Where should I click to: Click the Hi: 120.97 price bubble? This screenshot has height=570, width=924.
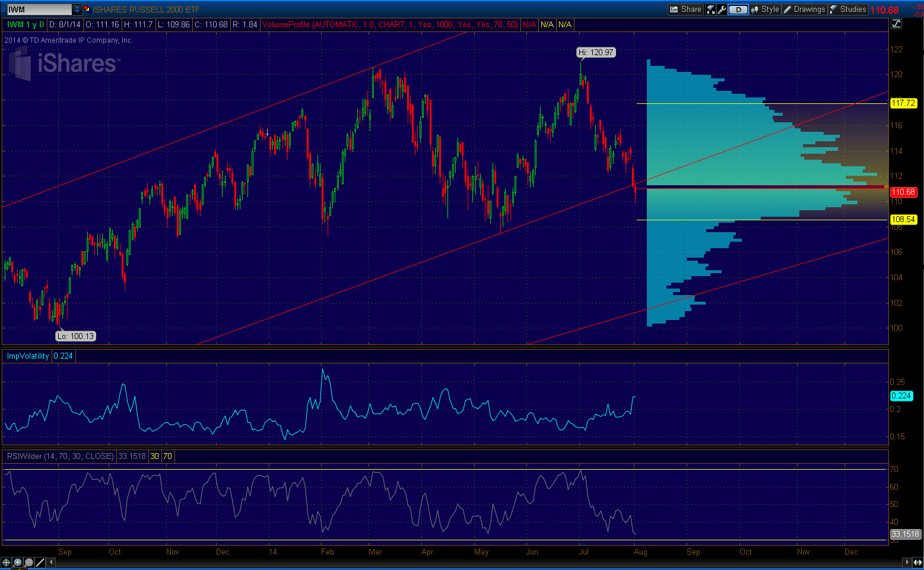click(x=596, y=52)
